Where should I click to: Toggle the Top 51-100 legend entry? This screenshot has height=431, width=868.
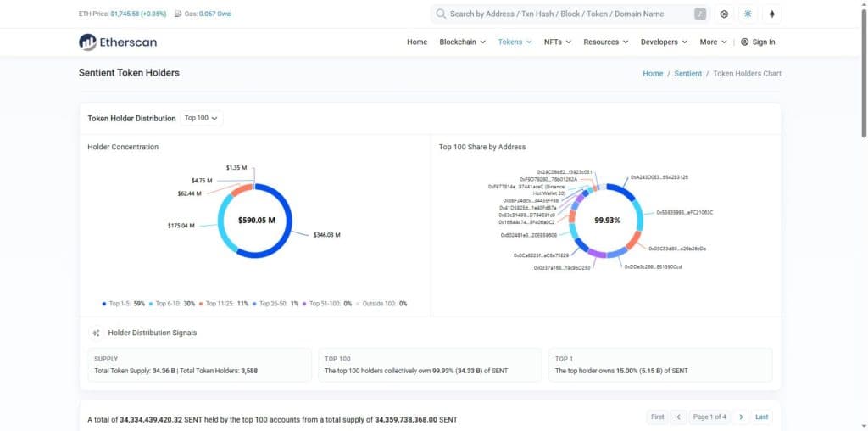click(x=327, y=304)
